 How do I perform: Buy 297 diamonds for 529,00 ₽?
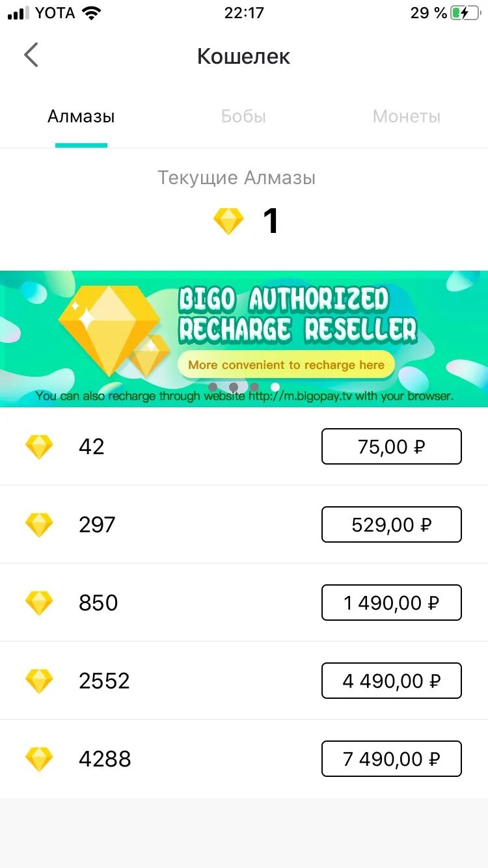(392, 524)
